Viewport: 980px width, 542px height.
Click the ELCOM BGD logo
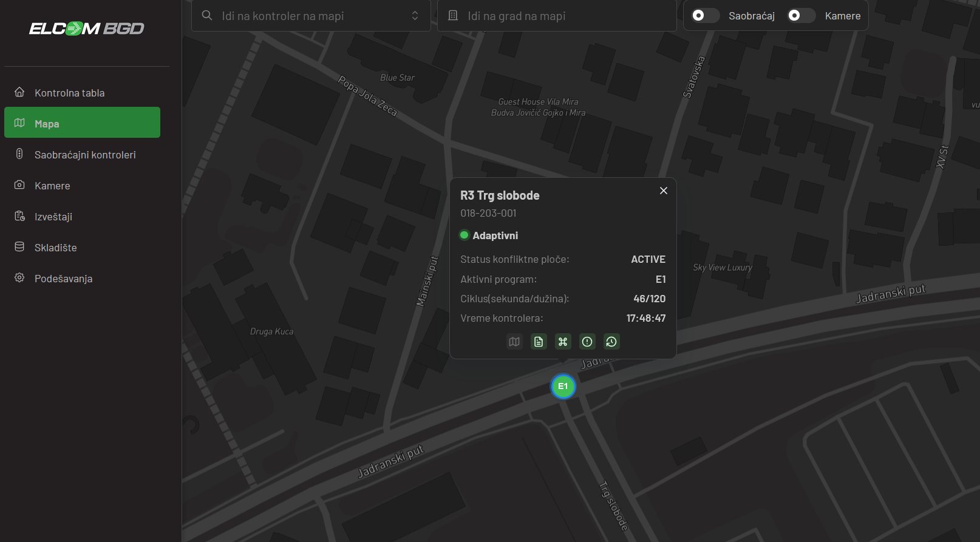coord(87,29)
